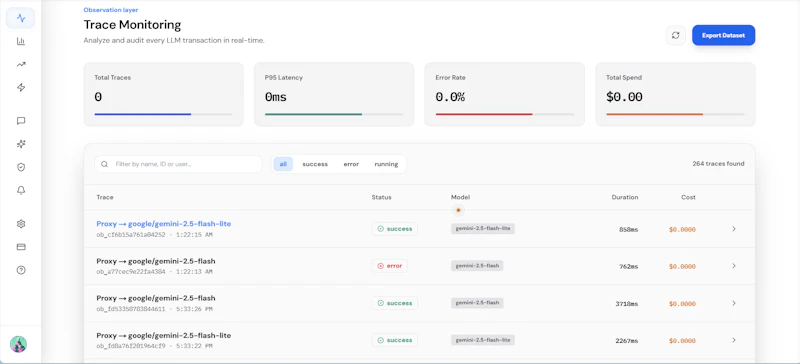
Task: Click the Trace column header
Action: pyautogui.click(x=105, y=197)
